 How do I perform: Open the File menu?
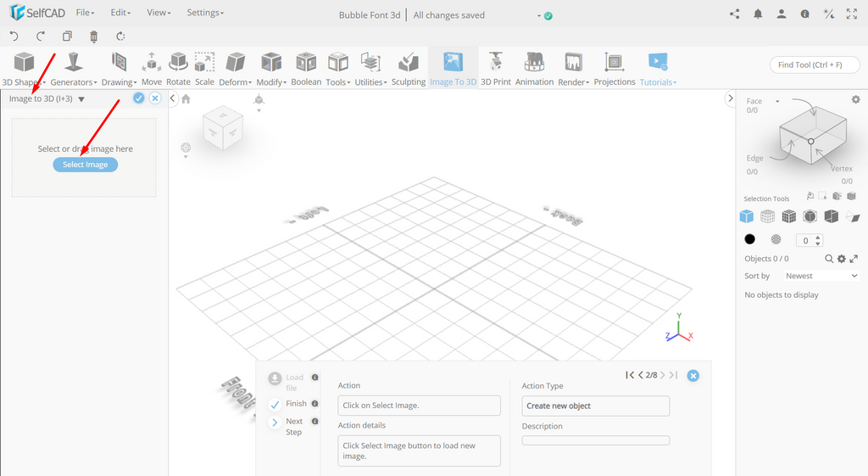click(85, 13)
